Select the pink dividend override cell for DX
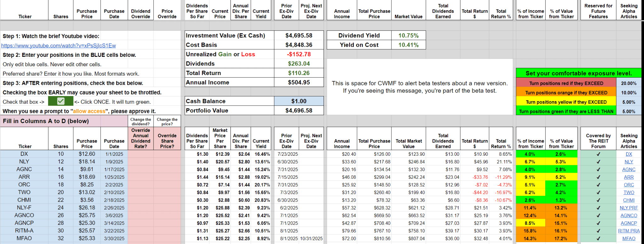Screen dimensions: 644x244 point(141,154)
